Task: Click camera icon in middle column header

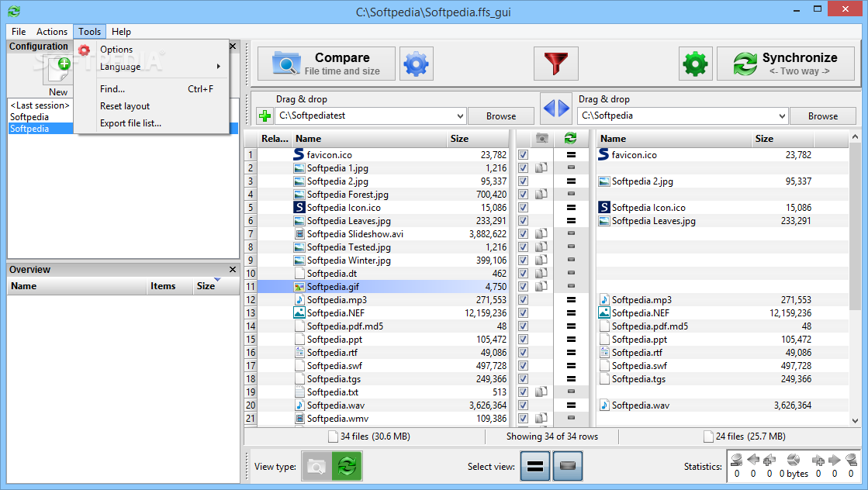Action: 542,138
